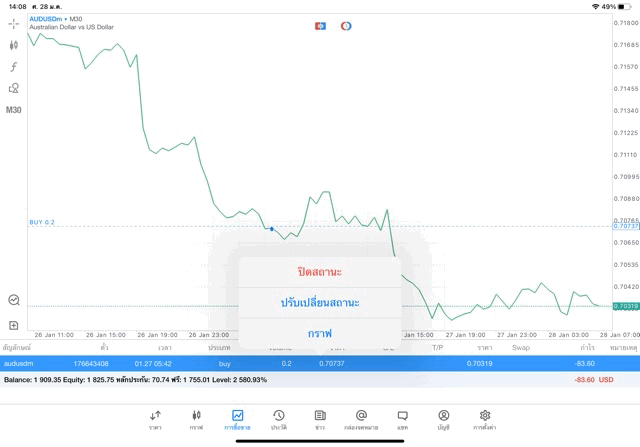Viewport: 640px width, 447px height.
Task: Open the account tab
Action: click(x=443, y=419)
